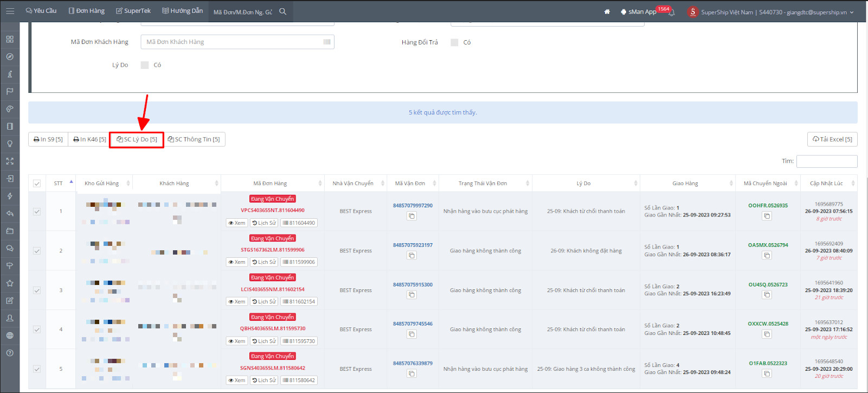Sort by the Nhà Vận Chuyển column header
The image size is (868, 393).
[356, 183]
